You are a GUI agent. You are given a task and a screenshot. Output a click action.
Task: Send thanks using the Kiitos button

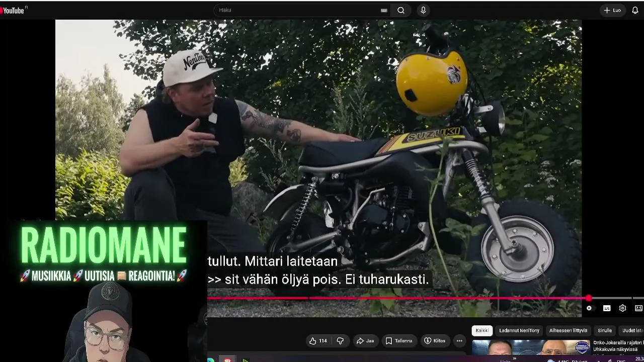click(x=435, y=341)
